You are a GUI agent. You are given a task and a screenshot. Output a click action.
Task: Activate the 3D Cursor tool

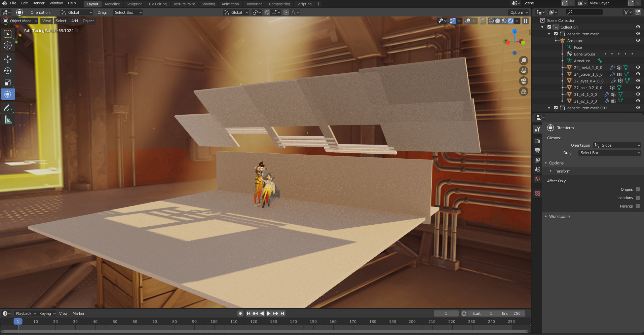click(x=8, y=45)
